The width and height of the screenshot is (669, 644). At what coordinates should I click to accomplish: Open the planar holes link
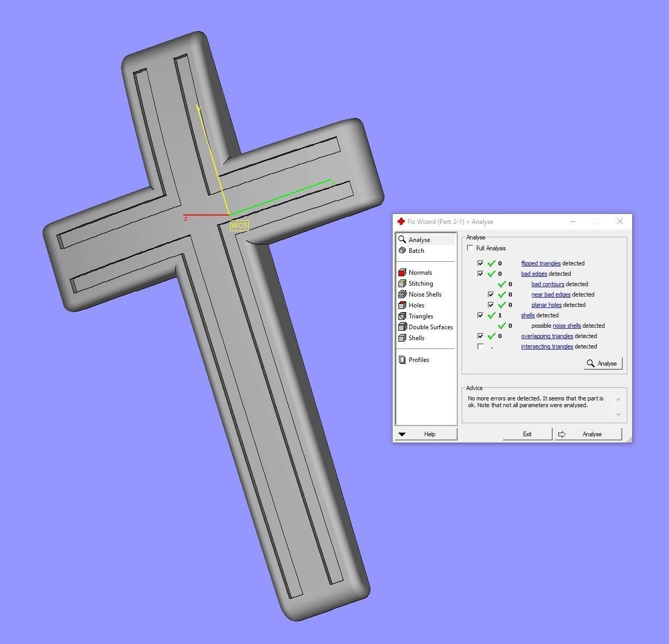click(546, 305)
